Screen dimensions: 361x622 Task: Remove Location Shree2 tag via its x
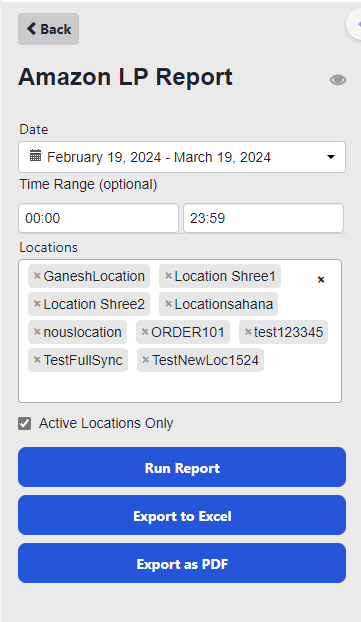click(x=37, y=304)
